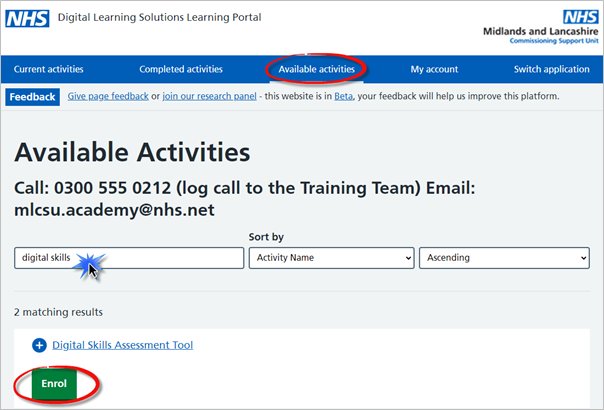Click the green Enrol button
Screen dimensions: 604x410
pos(54,384)
